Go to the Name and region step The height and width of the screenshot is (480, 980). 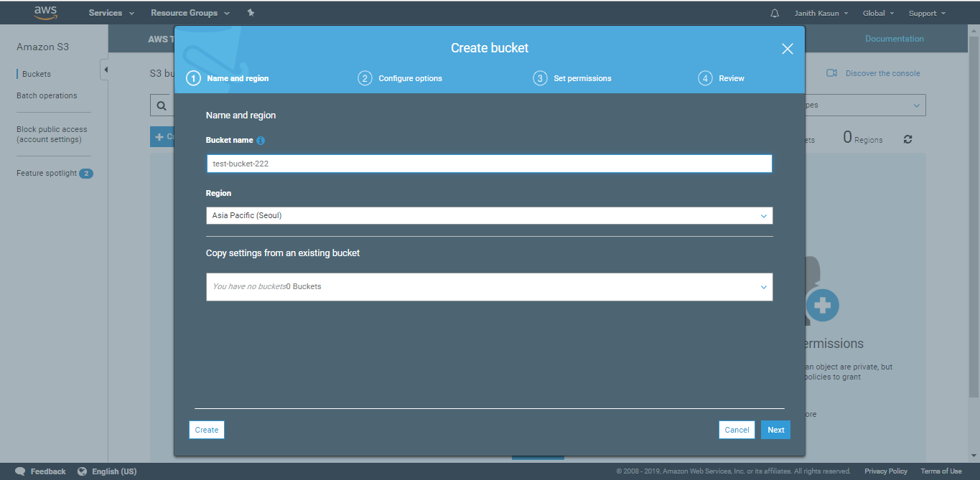tap(238, 78)
